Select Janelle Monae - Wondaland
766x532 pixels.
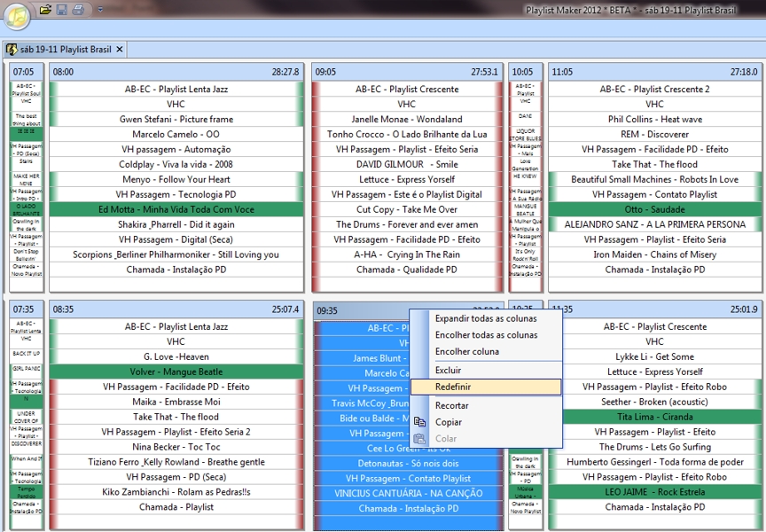[x=407, y=119]
